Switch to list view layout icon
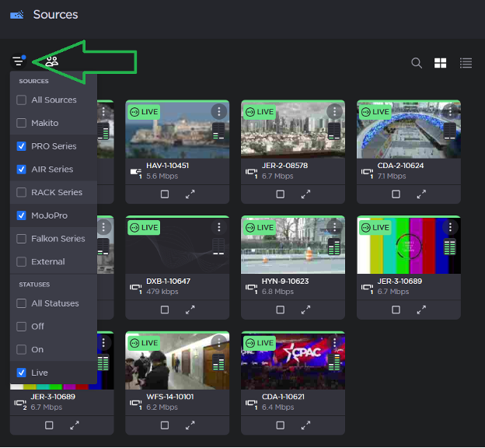The image size is (485, 448). tap(466, 63)
